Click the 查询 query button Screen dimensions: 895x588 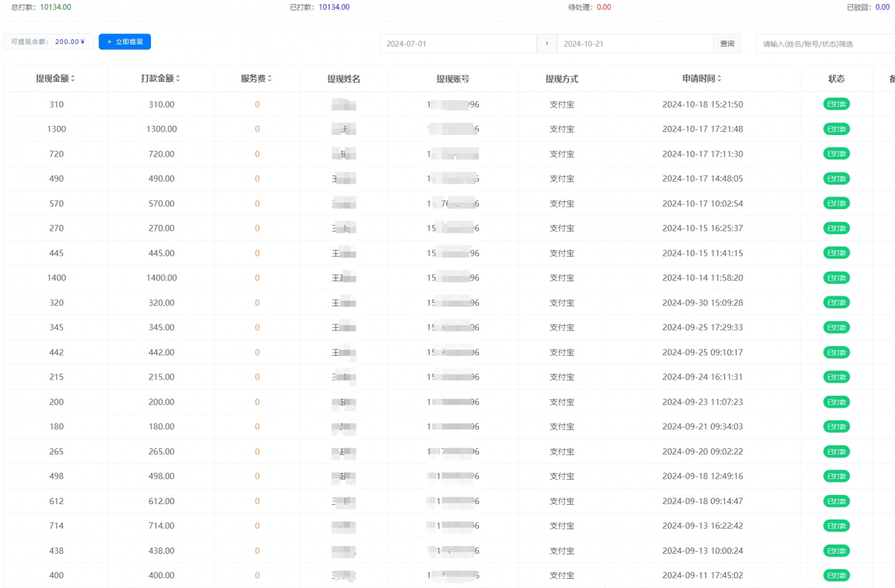(727, 43)
